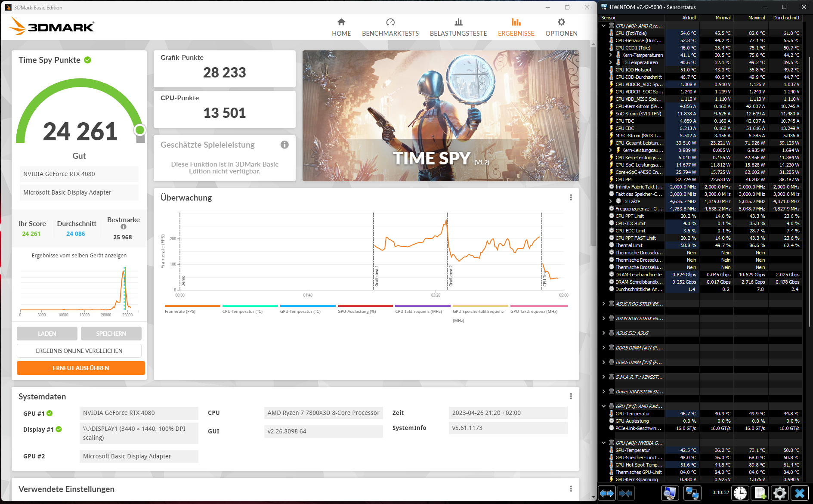The width and height of the screenshot is (813, 504).
Task: Open HWiNFO sensor settings via the gear icon
Action: (780, 493)
